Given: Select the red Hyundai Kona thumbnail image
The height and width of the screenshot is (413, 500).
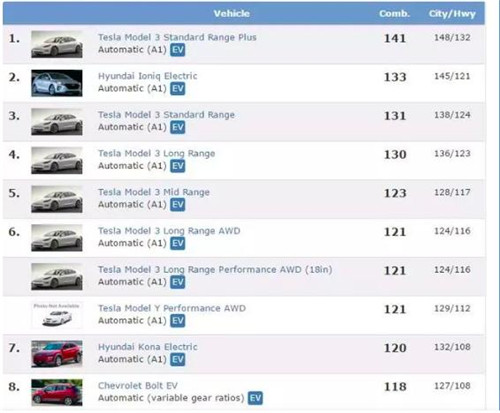Looking at the screenshot, I should coord(57,354).
